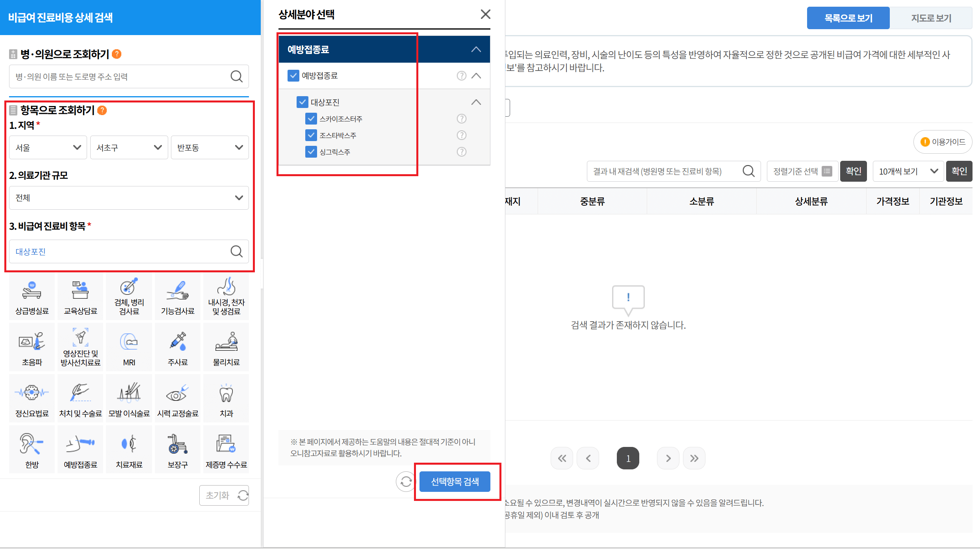Click the 주사료 injection fee icon
980x549 pixels.
[x=178, y=346]
